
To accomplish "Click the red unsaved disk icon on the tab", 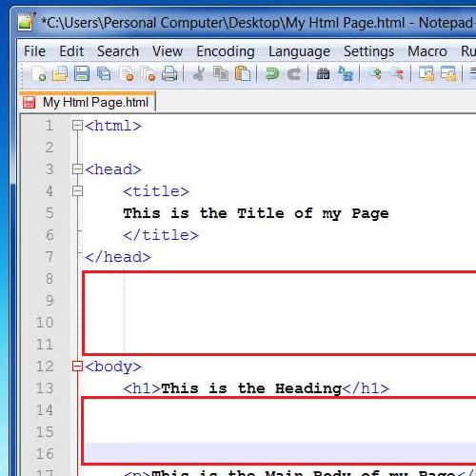I will pos(29,102).
